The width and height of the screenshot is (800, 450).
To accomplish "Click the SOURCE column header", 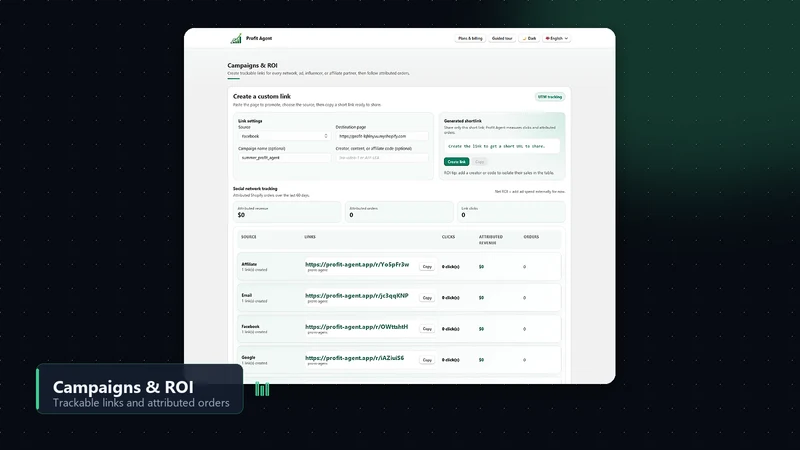I will point(249,237).
